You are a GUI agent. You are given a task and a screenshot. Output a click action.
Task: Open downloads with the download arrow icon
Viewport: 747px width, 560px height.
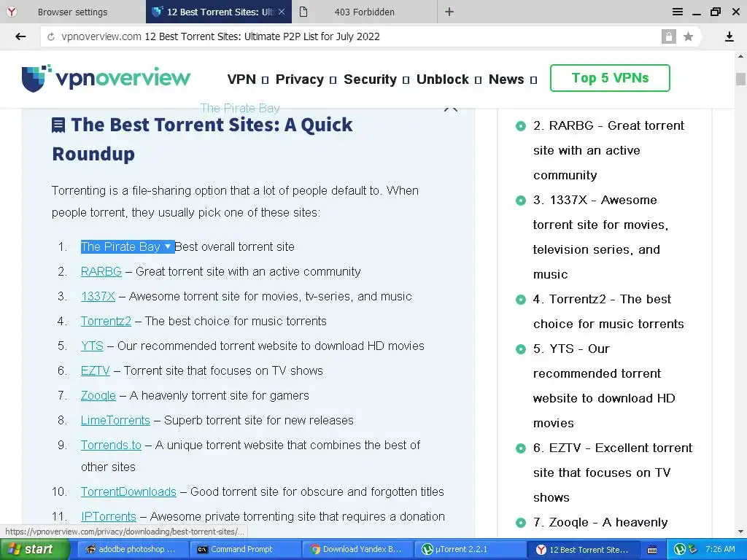coord(729,36)
